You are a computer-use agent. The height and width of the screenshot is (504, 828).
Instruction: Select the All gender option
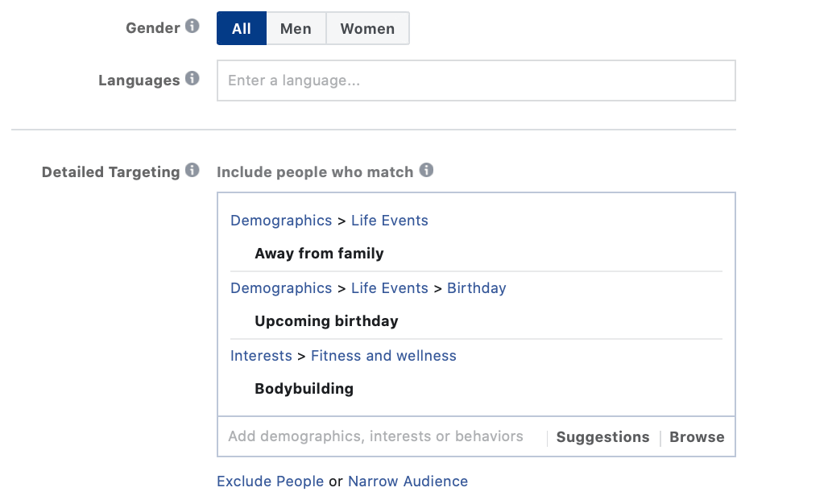(x=241, y=29)
